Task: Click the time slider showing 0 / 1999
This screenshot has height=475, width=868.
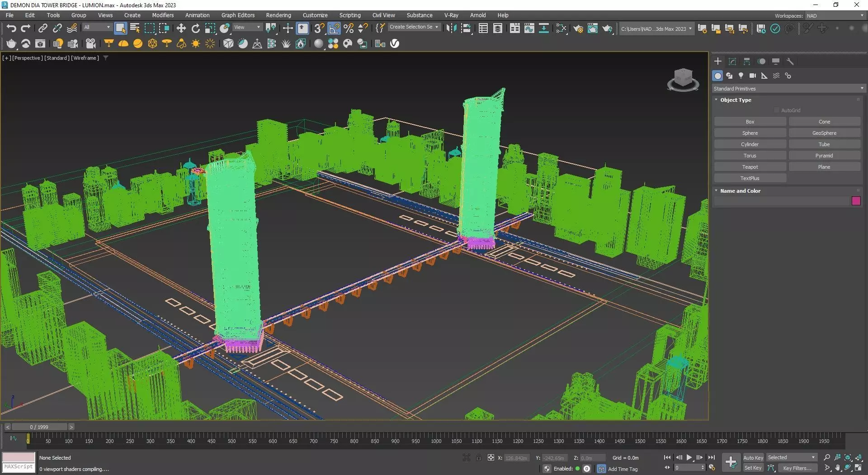Action: click(39, 427)
